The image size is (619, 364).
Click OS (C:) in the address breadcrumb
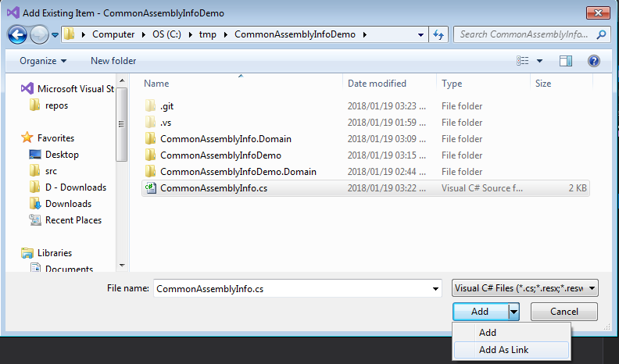pos(166,34)
